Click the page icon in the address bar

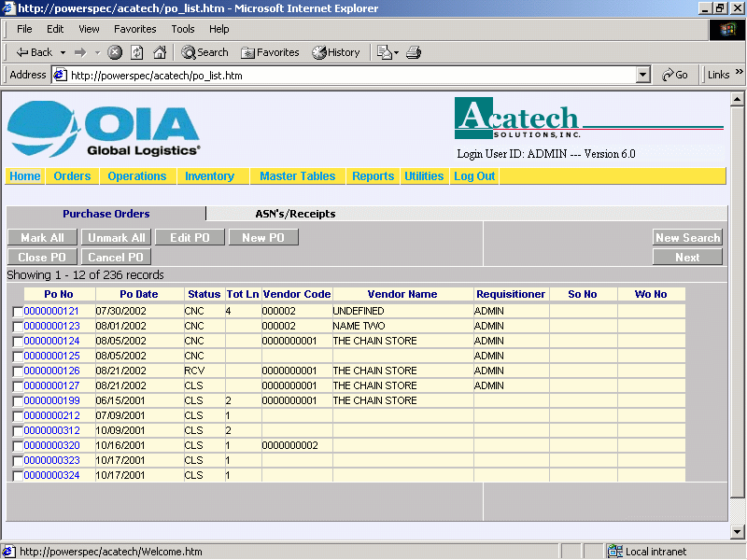pos(60,76)
